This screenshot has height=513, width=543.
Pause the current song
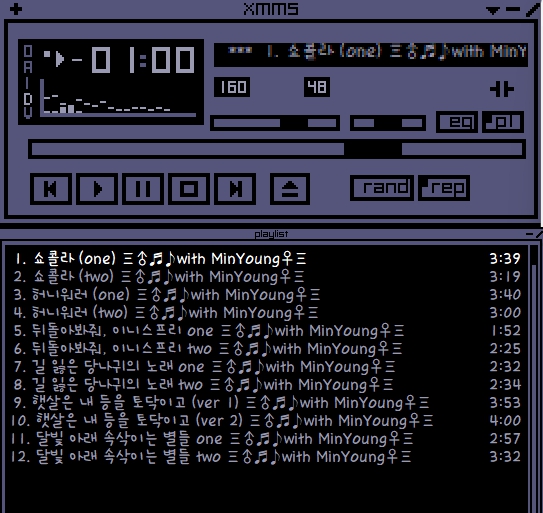(143, 189)
